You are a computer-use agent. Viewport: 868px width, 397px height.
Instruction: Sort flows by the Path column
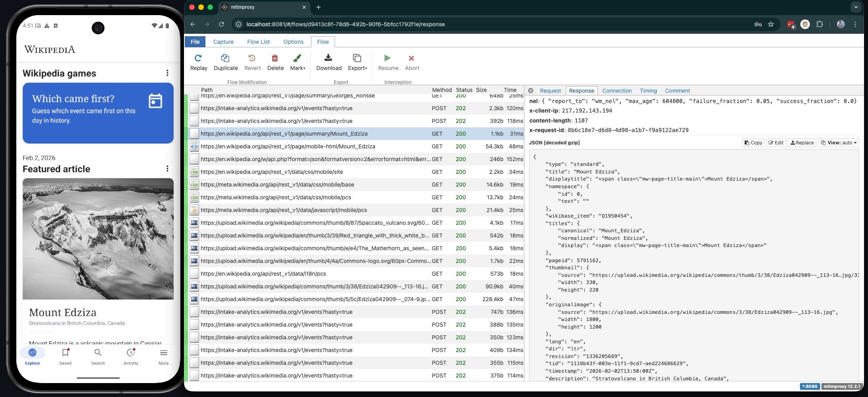[207, 90]
